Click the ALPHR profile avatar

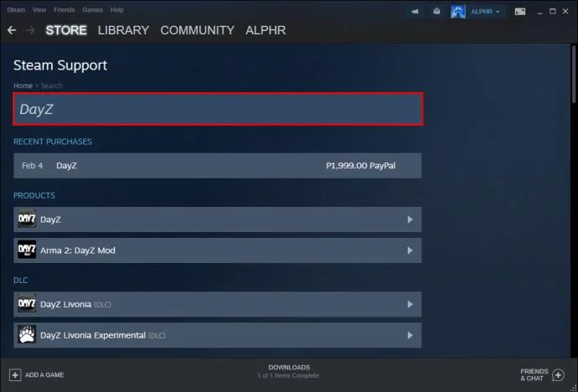(458, 12)
